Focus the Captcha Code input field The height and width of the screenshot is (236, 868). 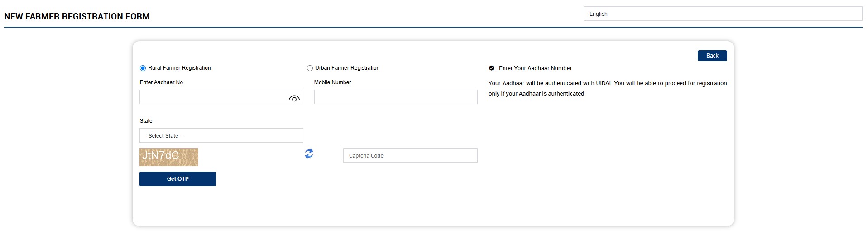point(410,155)
